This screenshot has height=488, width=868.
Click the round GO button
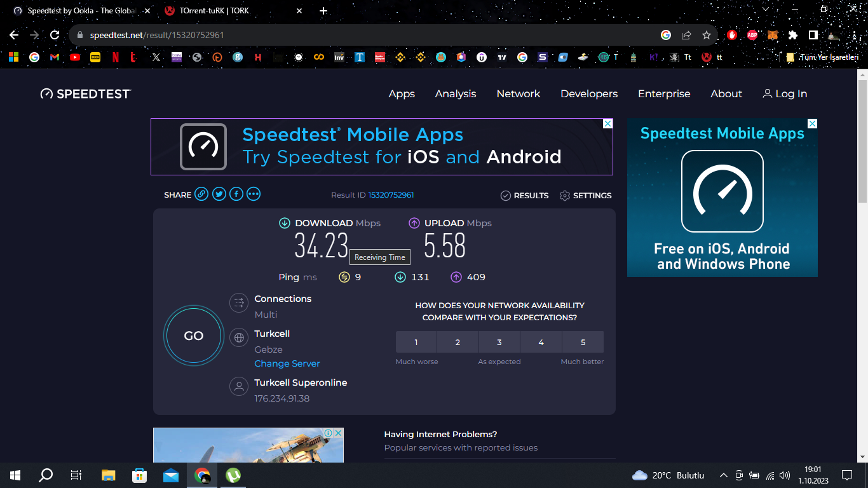(x=194, y=335)
